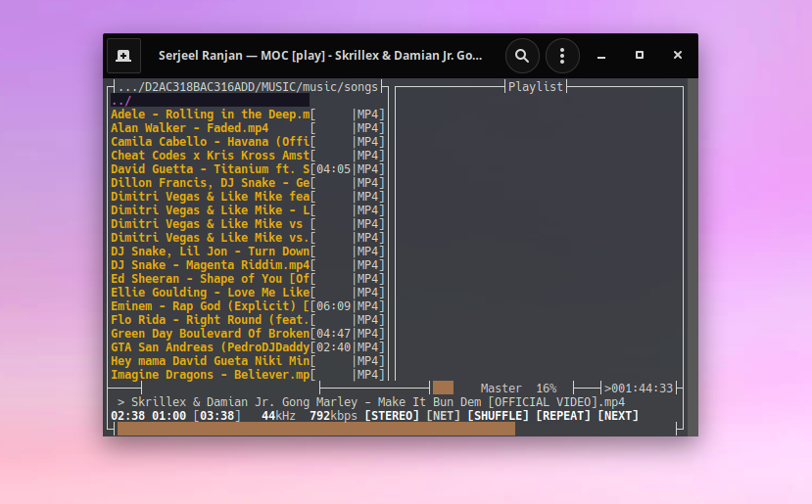Minimize the MOC terminal window
The image size is (812, 504).
coord(601,56)
